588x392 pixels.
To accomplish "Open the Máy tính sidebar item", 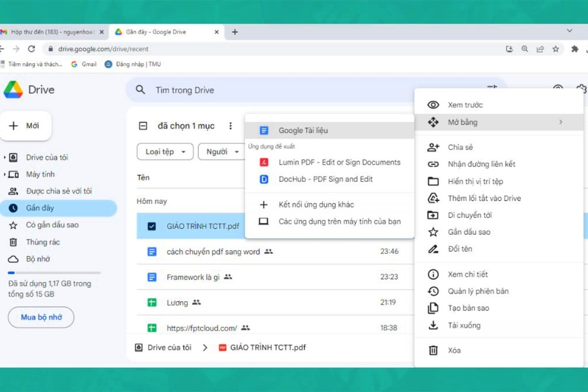I will (40, 174).
